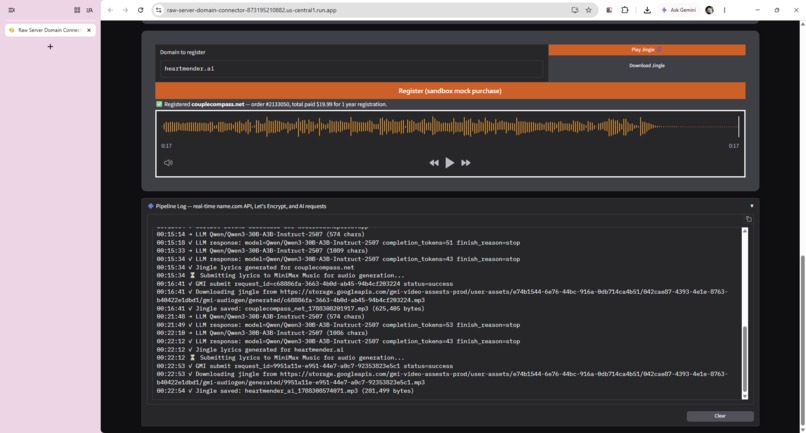
Task: Focus the Domain to register input field
Action: coord(351,68)
